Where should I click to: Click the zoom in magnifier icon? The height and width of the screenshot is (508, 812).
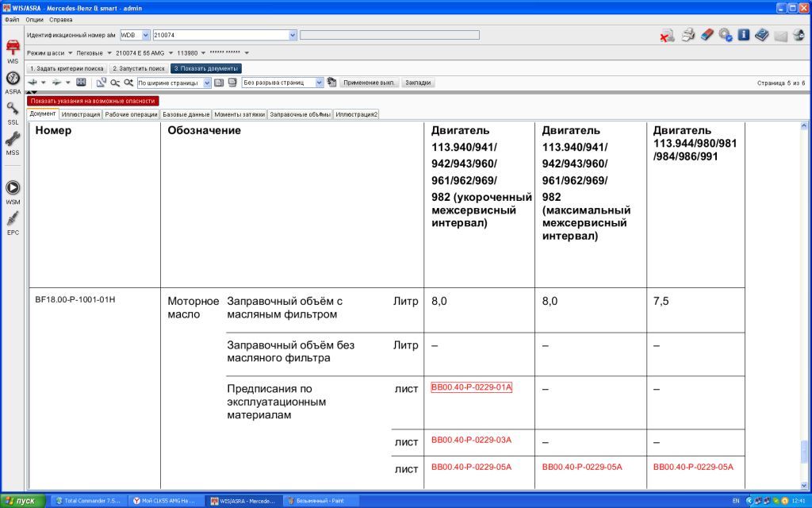[x=128, y=83]
